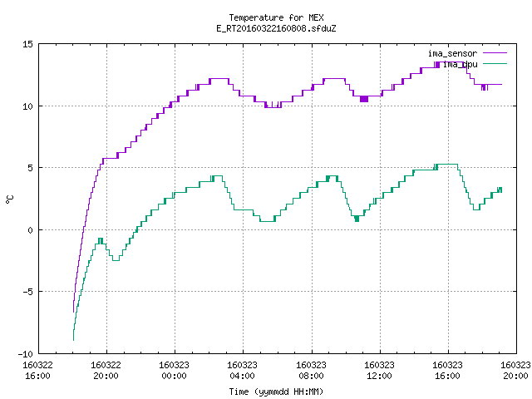Click the y-axis label '10'
Image resolution: width=532 pixels, height=399 pixels.
pyautogui.click(x=27, y=106)
